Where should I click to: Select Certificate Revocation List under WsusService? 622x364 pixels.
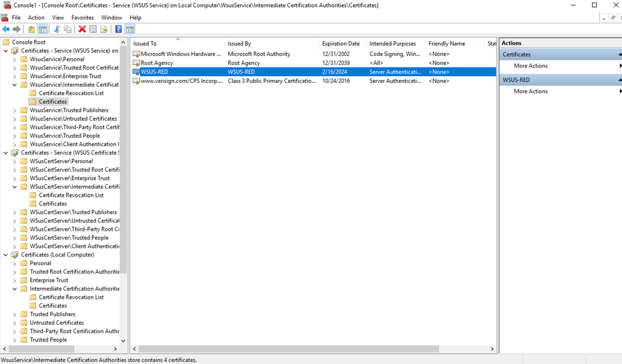tap(71, 93)
